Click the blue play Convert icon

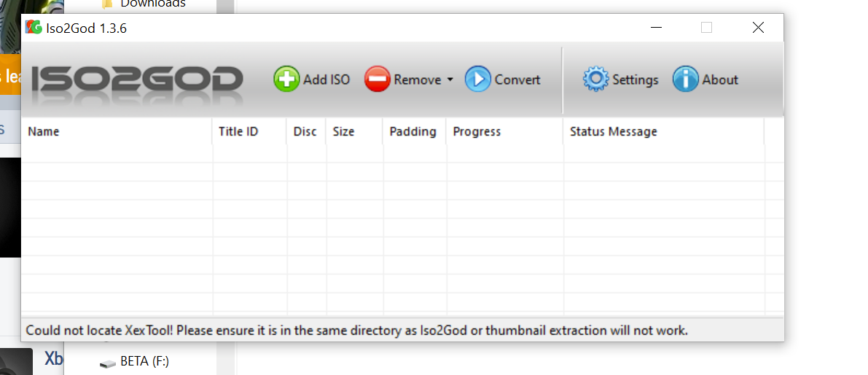tap(478, 80)
